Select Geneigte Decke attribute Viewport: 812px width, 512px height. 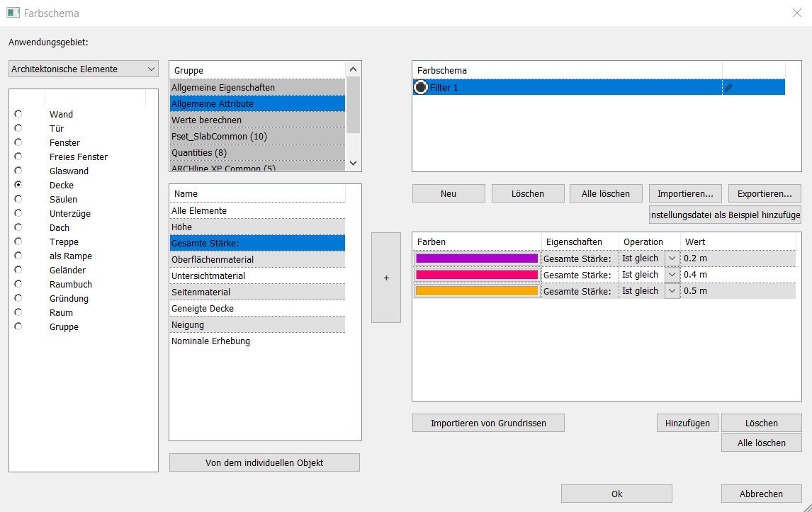click(x=257, y=309)
